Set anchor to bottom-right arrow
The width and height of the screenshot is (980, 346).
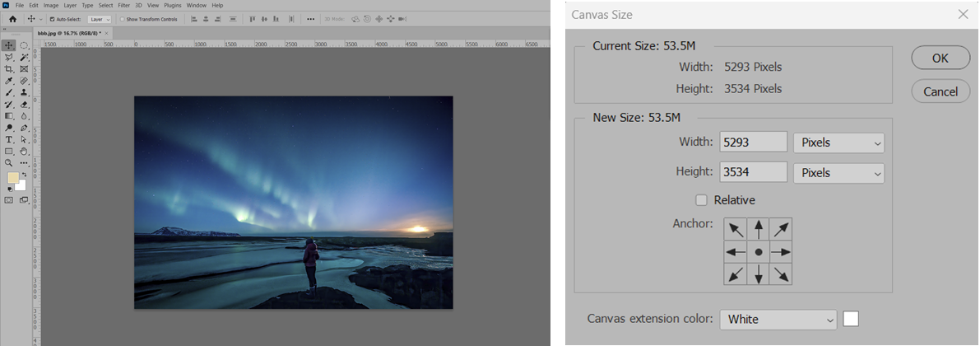[x=781, y=274]
